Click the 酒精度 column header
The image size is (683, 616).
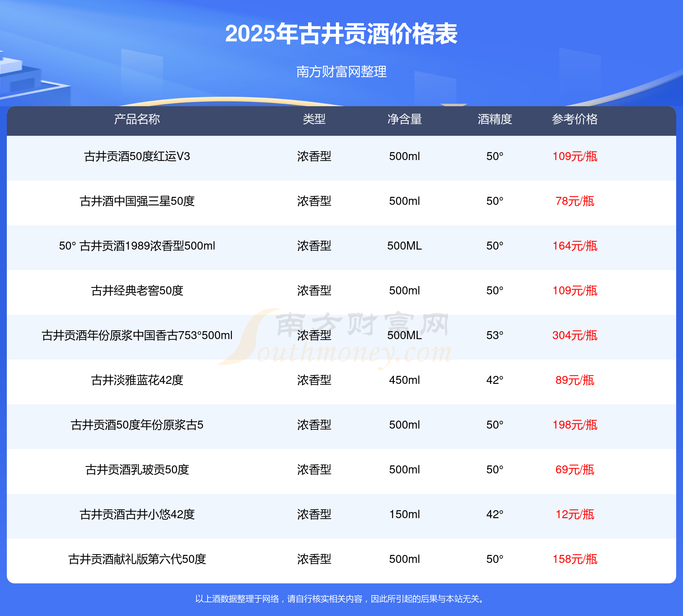495,119
